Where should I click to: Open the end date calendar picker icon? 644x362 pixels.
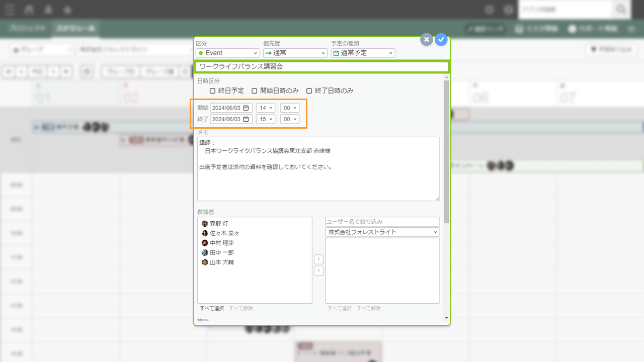tap(246, 119)
